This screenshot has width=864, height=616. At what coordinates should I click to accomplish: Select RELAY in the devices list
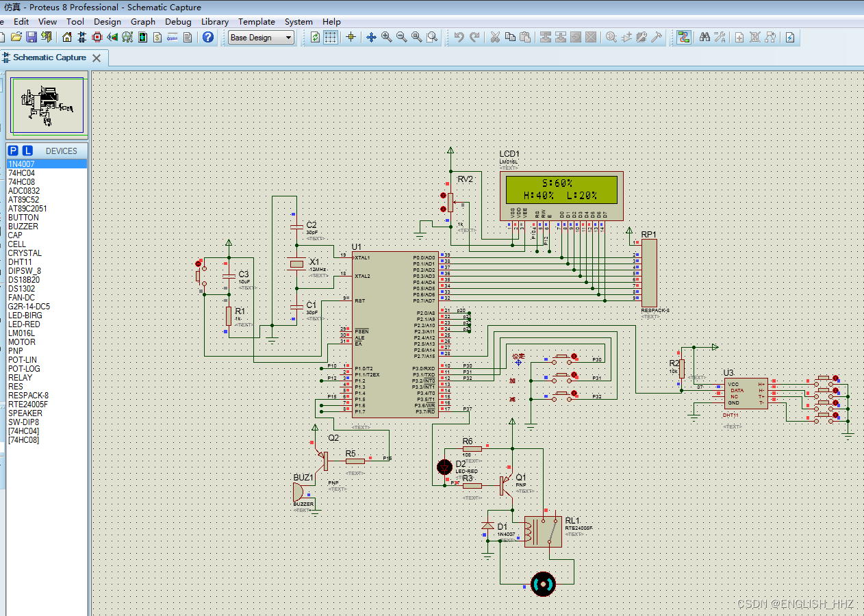coord(47,378)
